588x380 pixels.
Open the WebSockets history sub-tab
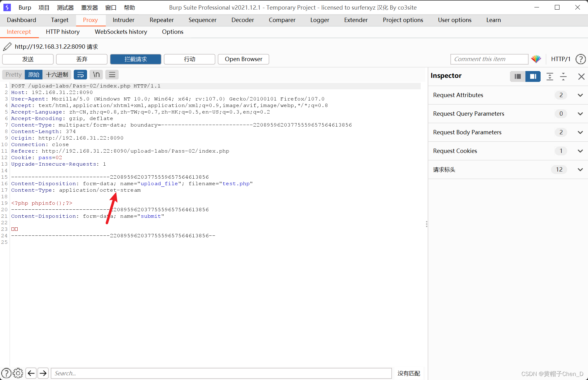click(x=121, y=32)
